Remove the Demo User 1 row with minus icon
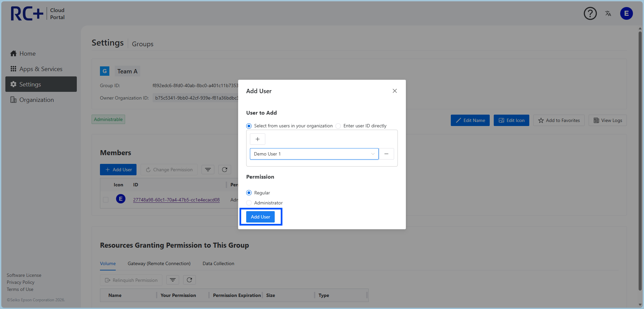 [x=386, y=154]
